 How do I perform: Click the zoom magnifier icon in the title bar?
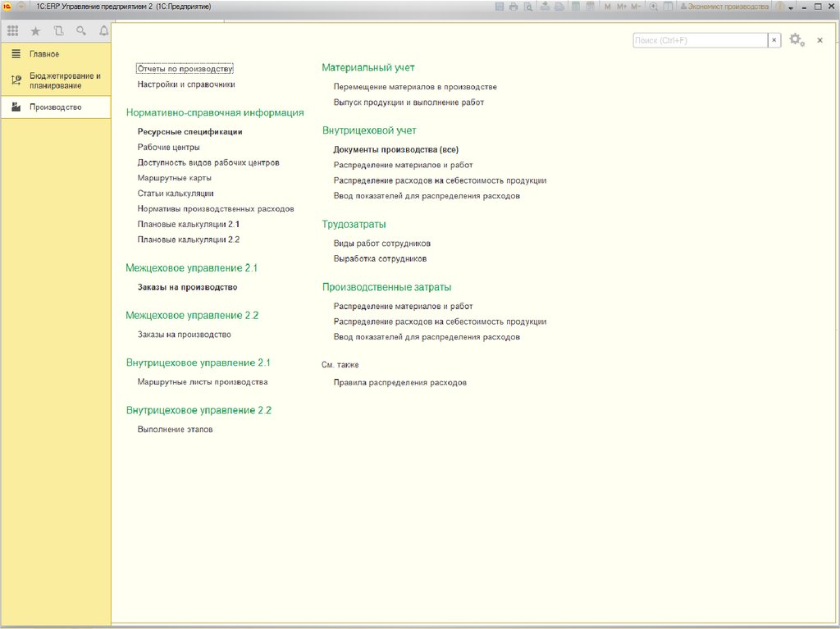click(x=654, y=7)
